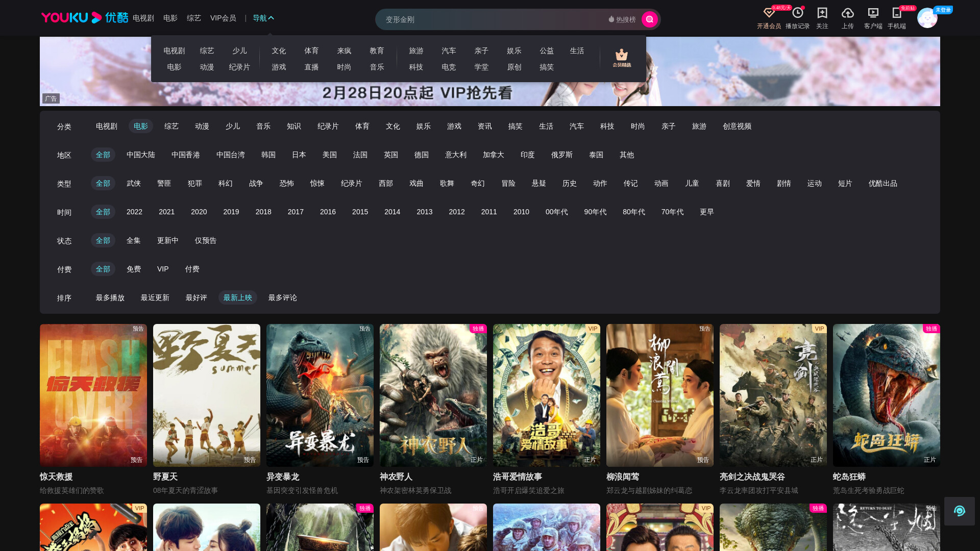Open 野夏天 movie poster
This screenshot has height=551, width=980.
tap(207, 395)
